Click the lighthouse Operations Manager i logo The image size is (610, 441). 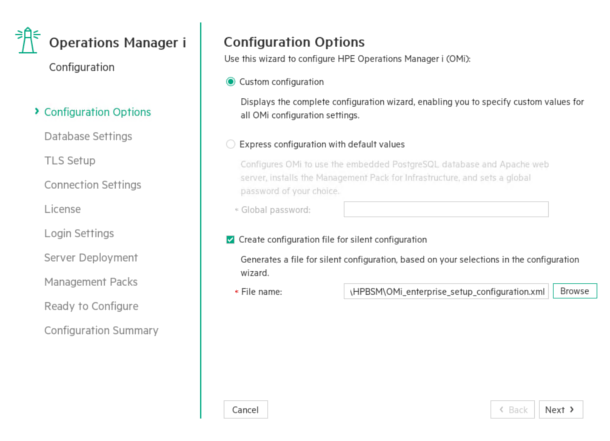click(x=28, y=40)
